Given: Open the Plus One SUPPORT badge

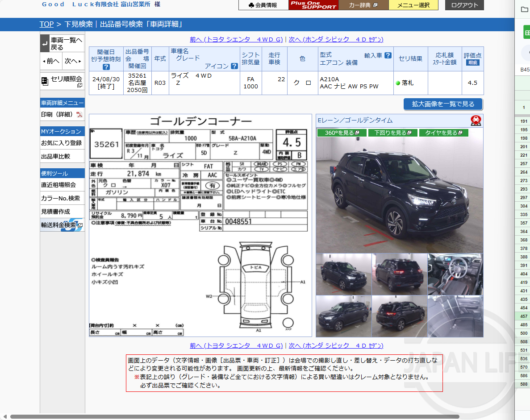Looking at the screenshot, I should 313,5.
